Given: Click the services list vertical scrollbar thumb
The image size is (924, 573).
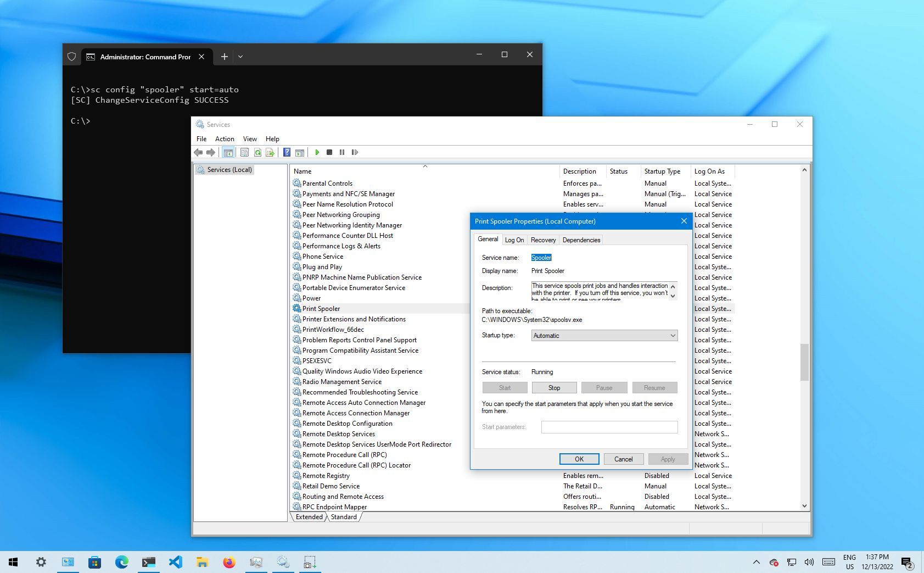Looking at the screenshot, I should pyautogui.click(x=804, y=361).
